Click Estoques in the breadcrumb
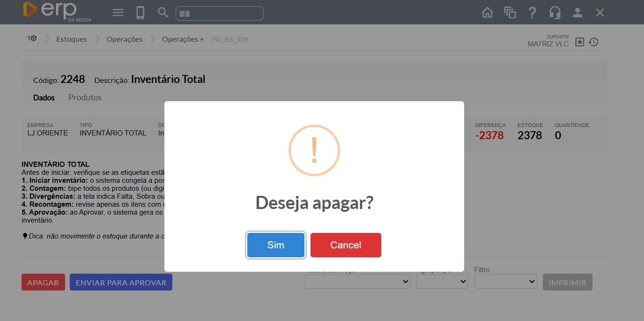Viewport: 644px width, 321px height. (x=72, y=39)
